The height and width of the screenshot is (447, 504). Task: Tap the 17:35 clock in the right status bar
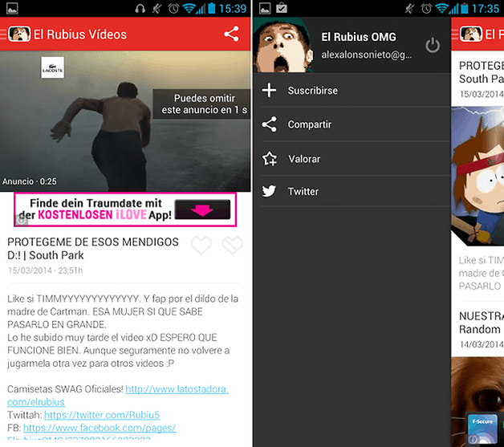tap(486, 8)
